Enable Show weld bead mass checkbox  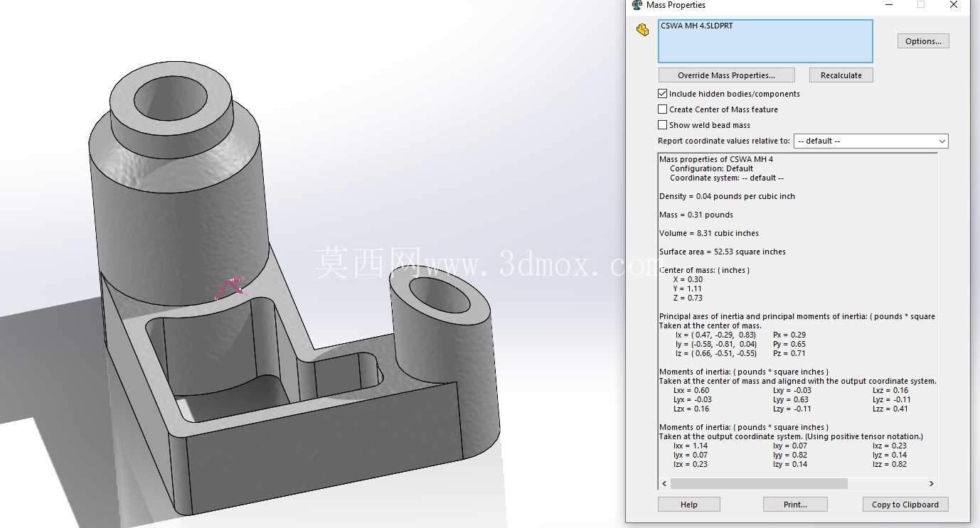coord(662,125)
